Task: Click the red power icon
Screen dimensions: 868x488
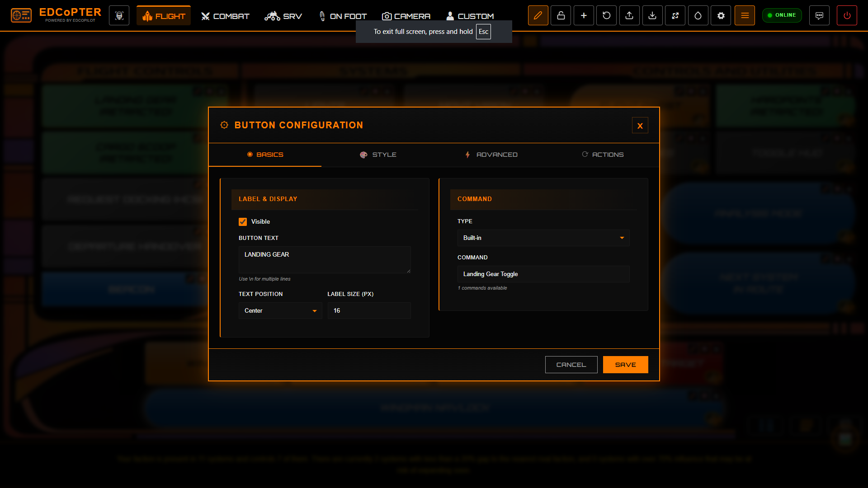Action: pyautogui.click(x=847, y=15)
